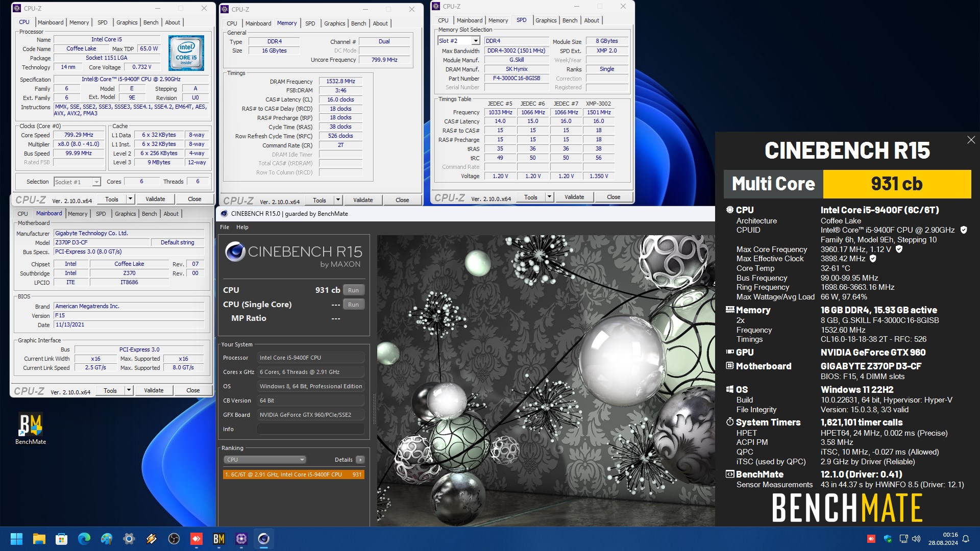Open Windows Security shield tray icon
This screenshot has height=551, width=980.
coord(888,539)
